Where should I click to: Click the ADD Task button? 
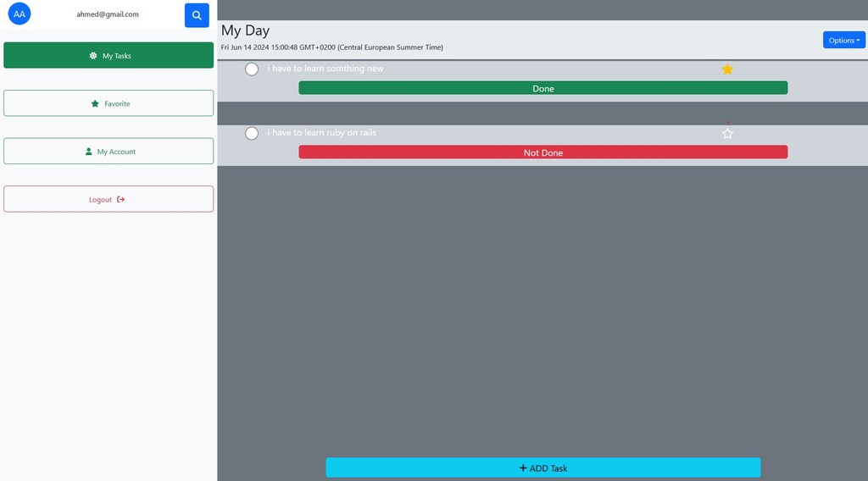[x=543, y=467]
